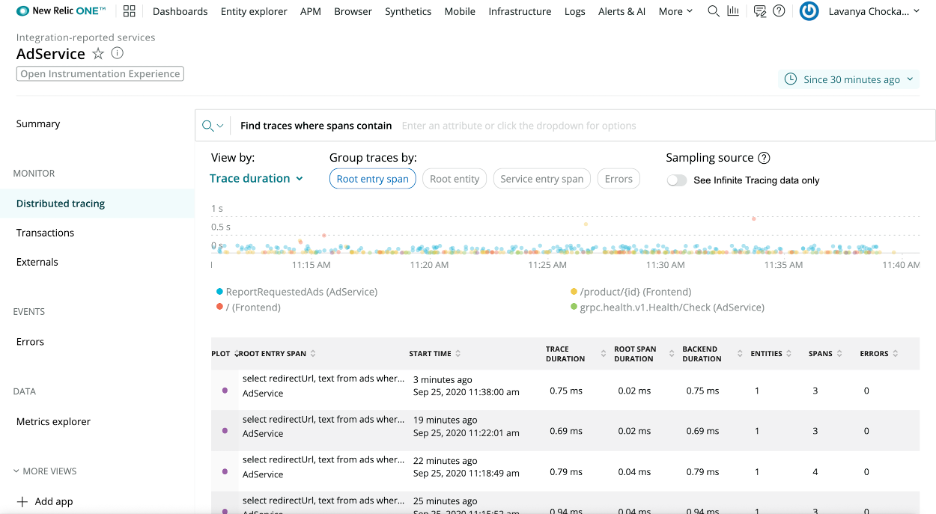Open Alerts & AI in top navigation
Viewport: 936px width, 514px height.
pos(622,11)
